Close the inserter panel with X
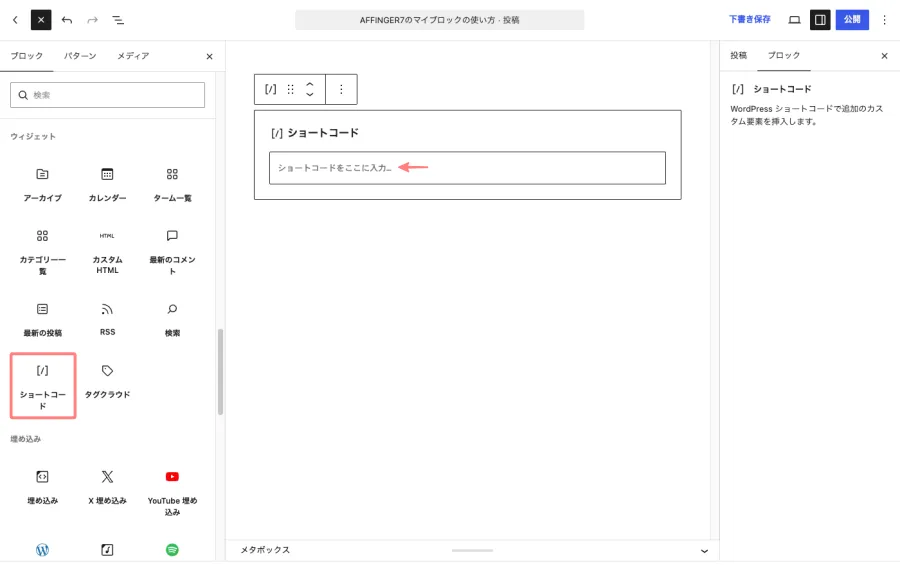This screenshot has height=565, width=900. 210,56
